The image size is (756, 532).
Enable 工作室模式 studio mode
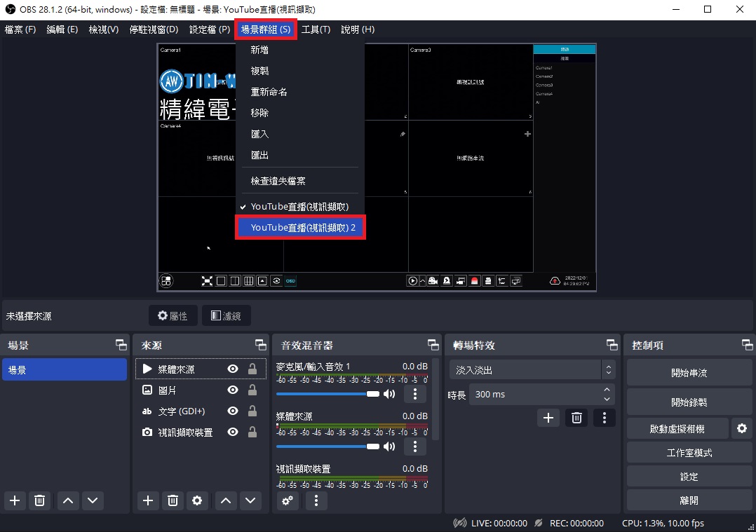[689, 453]
